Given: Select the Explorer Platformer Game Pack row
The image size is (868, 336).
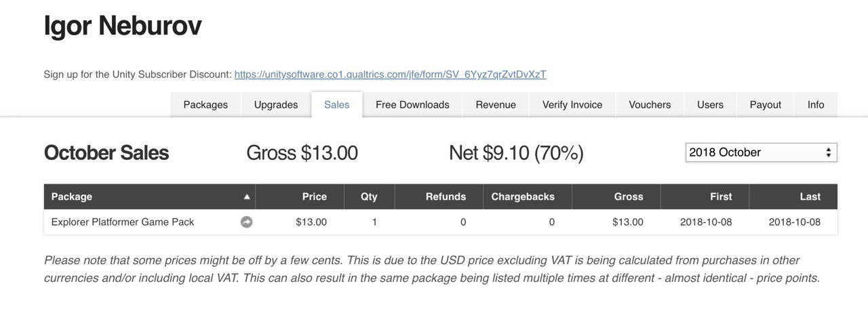Looking at the screenshot, I should (x=441, y=222).
